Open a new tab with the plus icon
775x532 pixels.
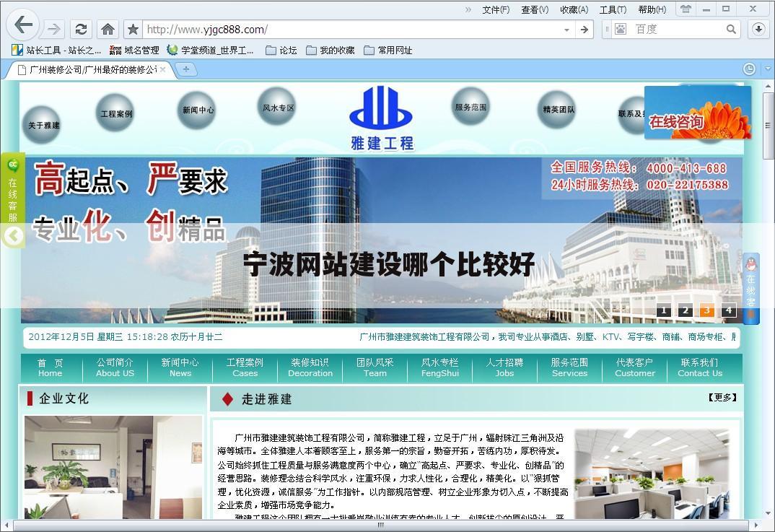click(x=186, y=70)
